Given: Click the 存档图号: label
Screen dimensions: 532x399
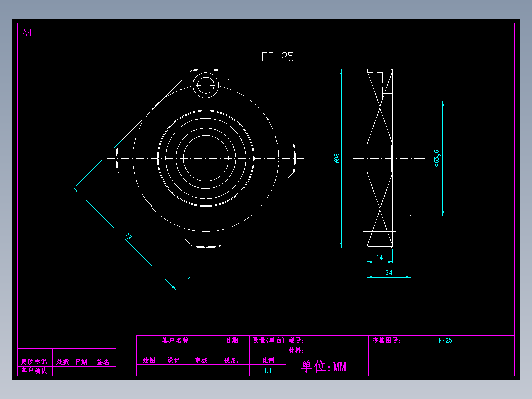Looking at the screenshot, I should (386, 340).
